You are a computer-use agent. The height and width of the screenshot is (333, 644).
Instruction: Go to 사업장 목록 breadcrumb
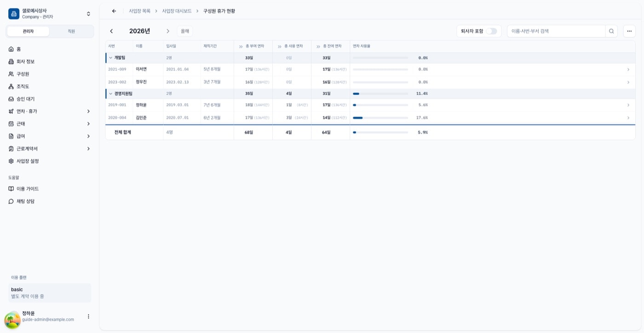click(139, 11)
